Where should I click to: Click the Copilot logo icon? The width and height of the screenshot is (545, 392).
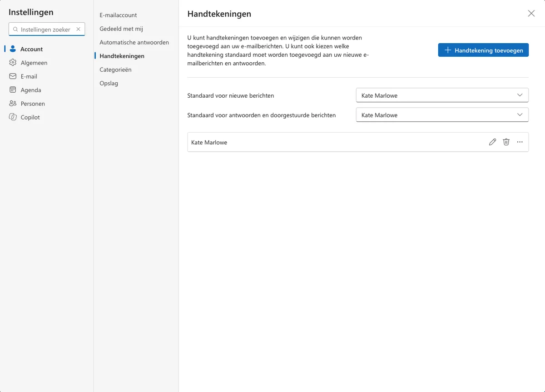click(x=13, y=117)
